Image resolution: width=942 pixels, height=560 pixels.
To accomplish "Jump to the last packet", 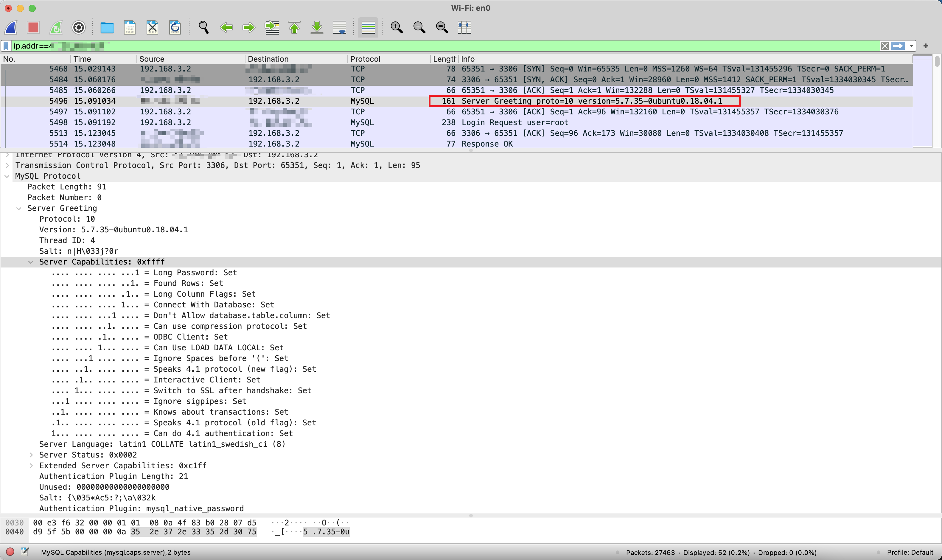I will tap(317, 27).
